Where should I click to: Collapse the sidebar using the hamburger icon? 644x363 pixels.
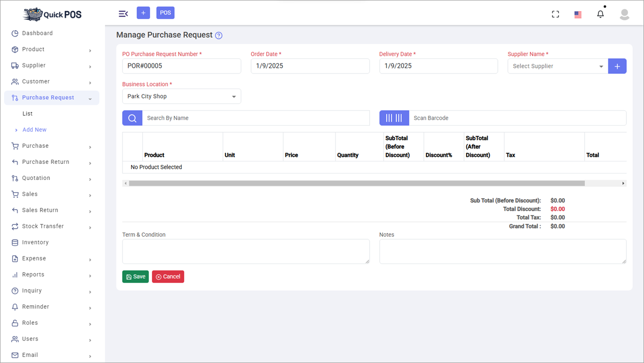123,13
